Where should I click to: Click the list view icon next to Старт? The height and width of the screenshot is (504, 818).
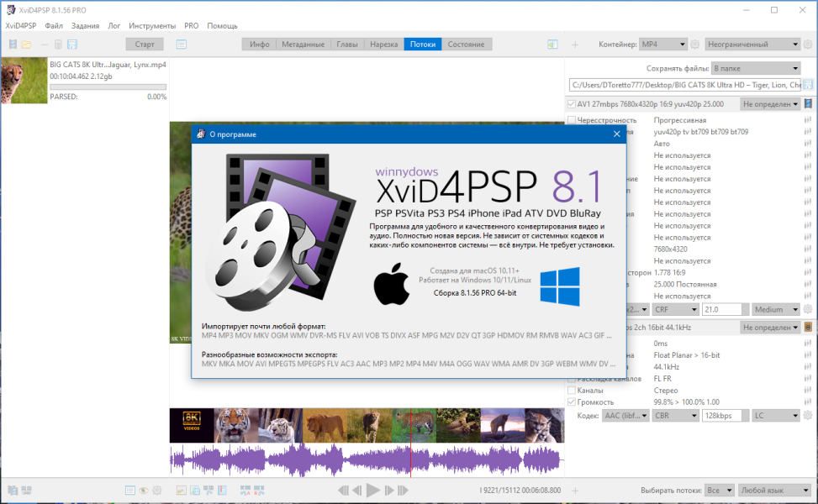(x=181, y=45)
